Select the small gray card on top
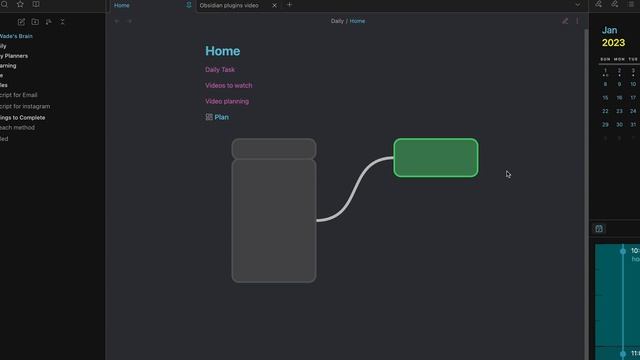 coord(274,149)
